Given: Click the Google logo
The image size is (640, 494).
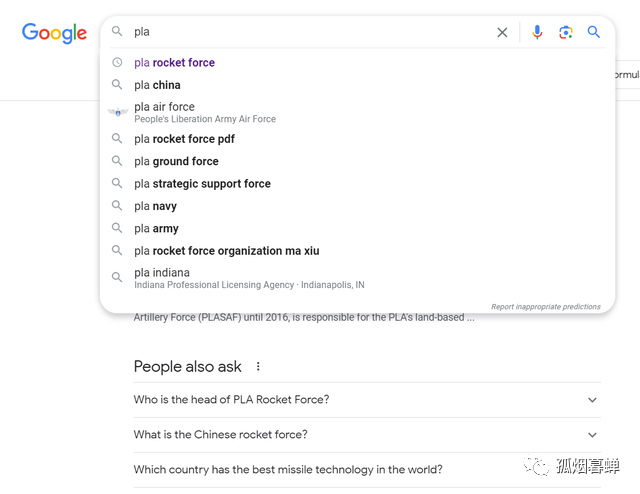Looking at the screenshot, I should tap(55, 33).
